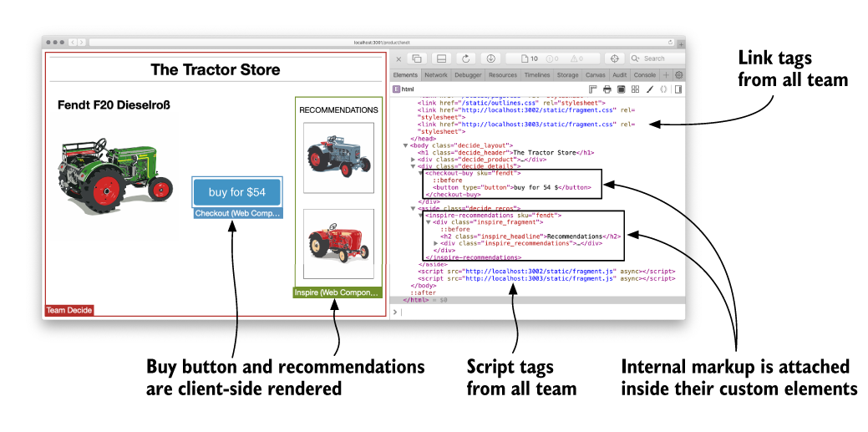Expand the div decide_product node

click(413, 159)
